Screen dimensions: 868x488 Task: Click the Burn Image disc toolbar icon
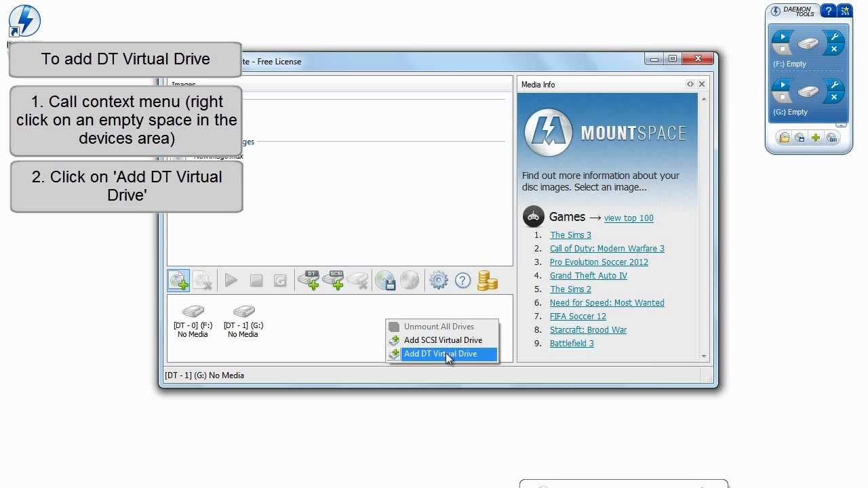click(410, 281)
